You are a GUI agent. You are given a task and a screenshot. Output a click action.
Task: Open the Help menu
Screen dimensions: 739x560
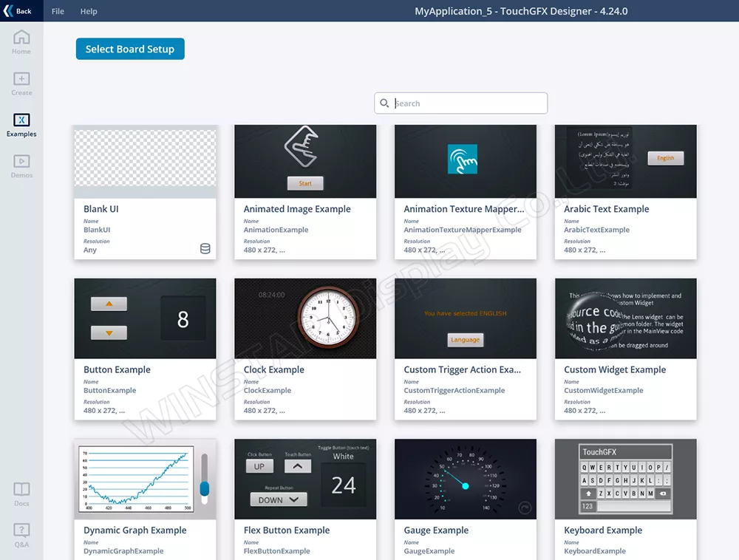click(x=89, y=11)
